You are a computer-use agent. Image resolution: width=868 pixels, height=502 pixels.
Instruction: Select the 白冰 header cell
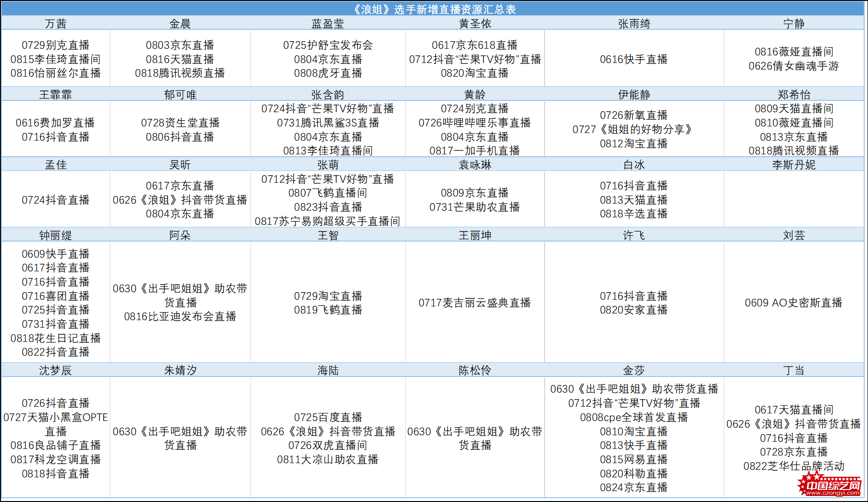[x=634, y=165]
